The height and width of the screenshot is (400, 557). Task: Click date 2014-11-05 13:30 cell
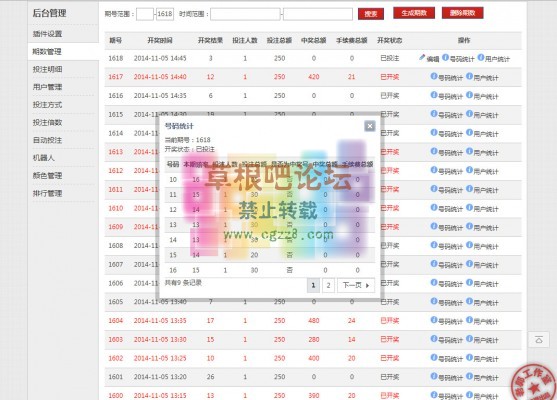(160, 339)
